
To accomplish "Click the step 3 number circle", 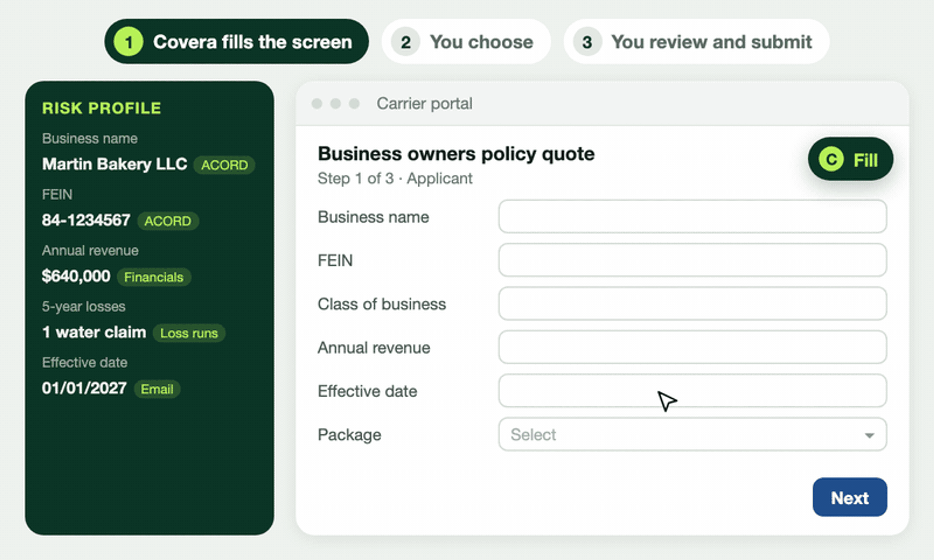I will [587, 42].
